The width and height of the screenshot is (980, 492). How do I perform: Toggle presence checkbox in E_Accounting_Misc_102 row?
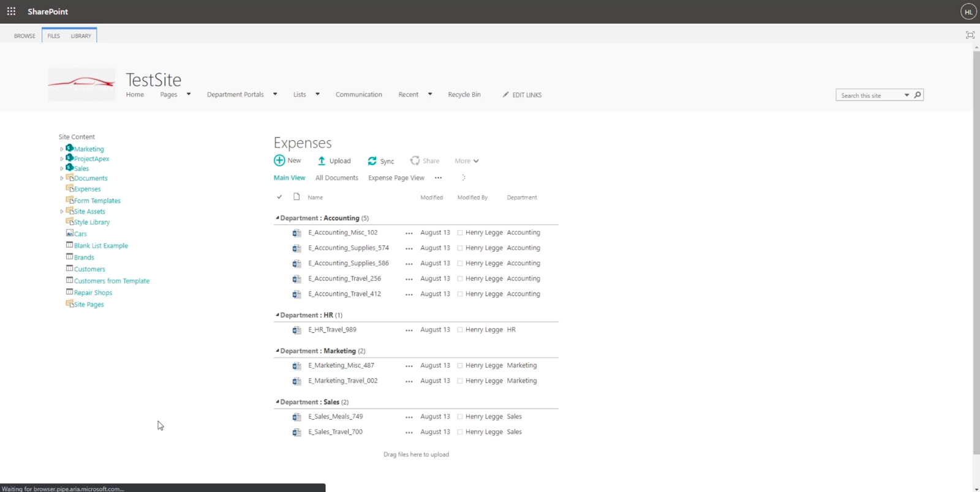[x=460, y=233]
